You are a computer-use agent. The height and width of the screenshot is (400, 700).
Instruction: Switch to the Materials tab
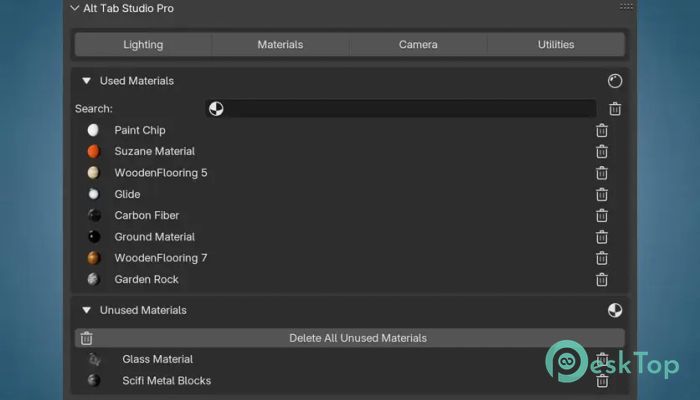click(x=280, y=44)
